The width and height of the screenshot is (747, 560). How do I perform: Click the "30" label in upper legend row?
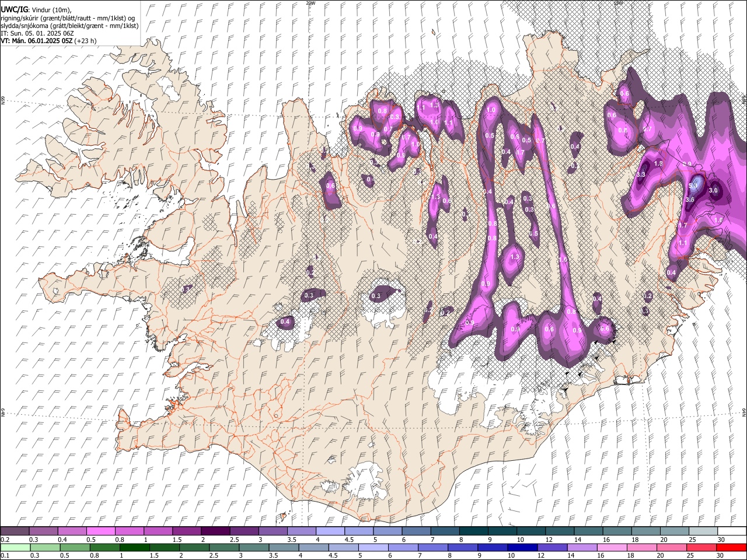click(x=721, y=539)
